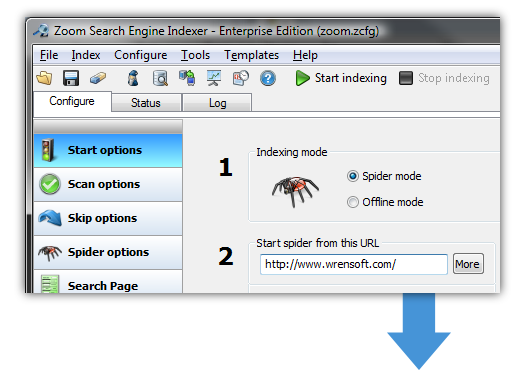Click the green Start indexing arrow icon

(302, 78)
